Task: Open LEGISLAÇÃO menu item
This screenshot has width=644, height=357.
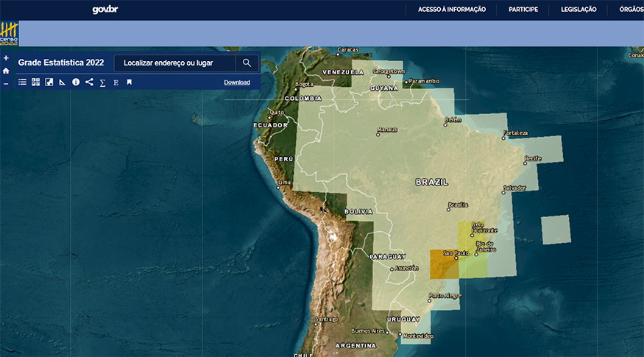Action: [x=578, y=10]
